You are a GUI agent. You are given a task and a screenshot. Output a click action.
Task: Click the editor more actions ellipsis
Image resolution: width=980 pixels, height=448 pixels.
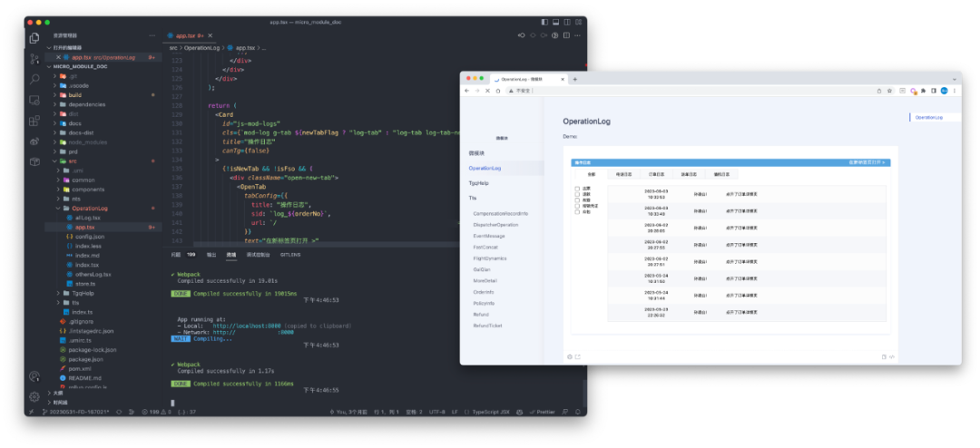pyautogui.click(x=577, y=35)
